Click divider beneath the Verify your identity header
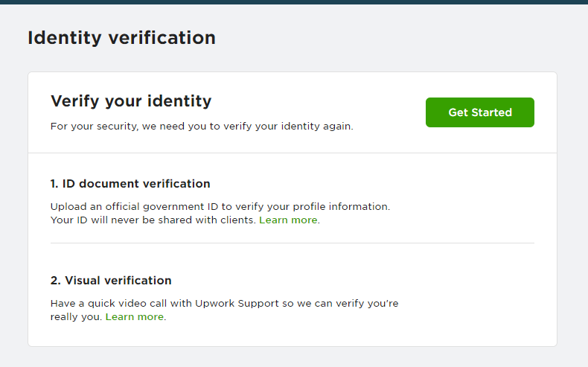The width and height of the screenshot is (588, 367). tap(292, 153)
